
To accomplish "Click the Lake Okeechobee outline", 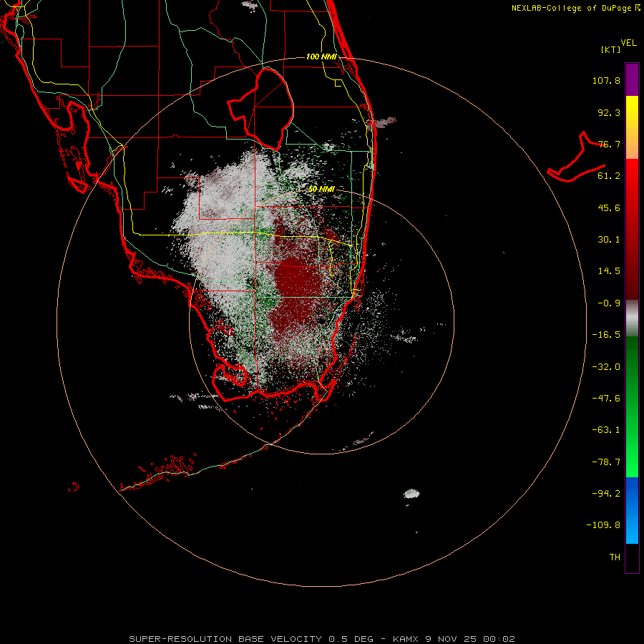I will [x=260, y=109].
